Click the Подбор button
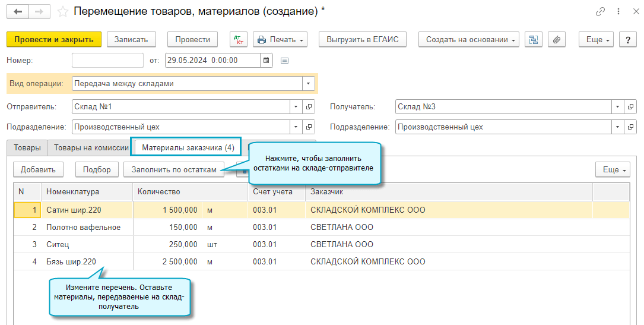The height and width of the screenshot is (325, 644). coord(97,169)
